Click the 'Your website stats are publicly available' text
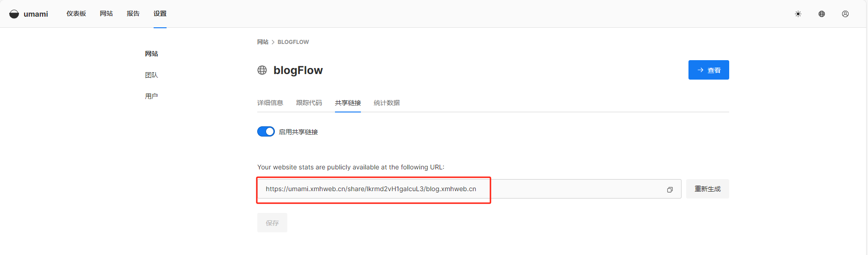The width and height of the screenshot is (868, 255). [351, 167]
